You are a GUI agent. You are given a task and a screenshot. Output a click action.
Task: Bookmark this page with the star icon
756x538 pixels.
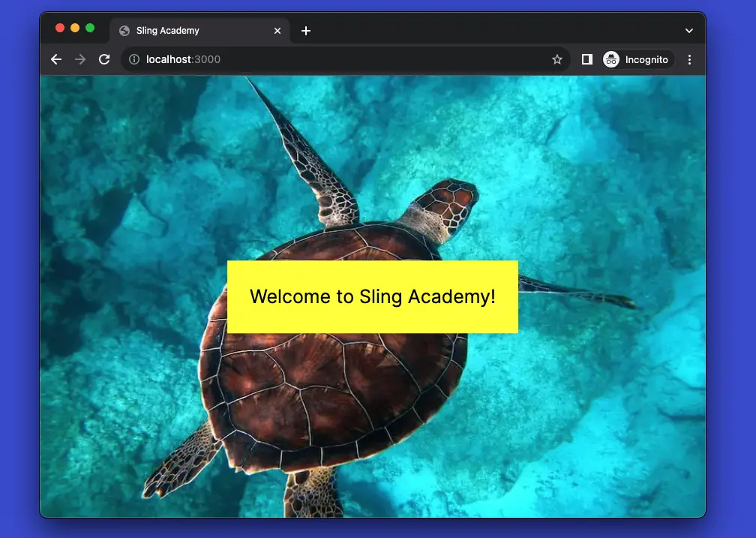coord(556,59)
